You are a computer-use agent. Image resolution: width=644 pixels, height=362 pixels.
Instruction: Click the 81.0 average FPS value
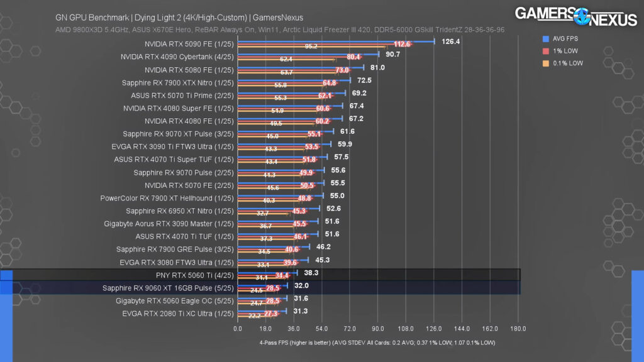(377, 67)
